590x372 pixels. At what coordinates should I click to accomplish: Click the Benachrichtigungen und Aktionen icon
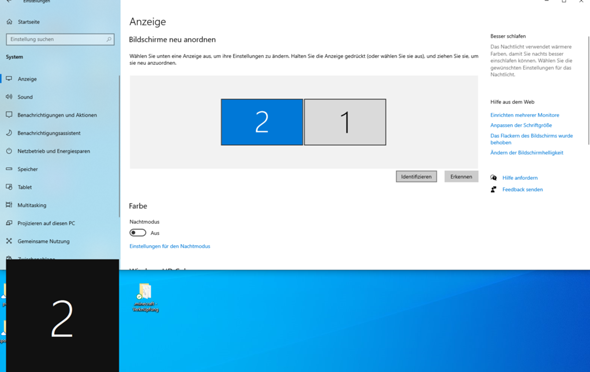coord(9,115)
